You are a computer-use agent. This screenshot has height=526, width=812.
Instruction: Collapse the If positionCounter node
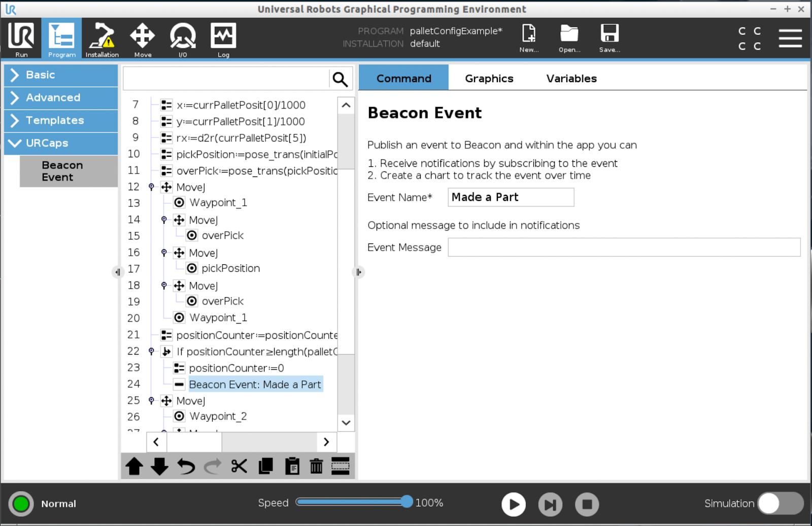coord(151,352)
